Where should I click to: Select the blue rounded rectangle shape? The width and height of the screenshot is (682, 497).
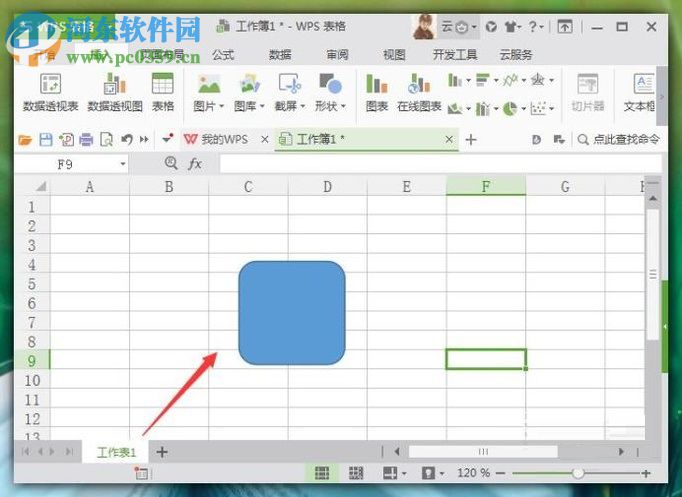(292, 313)
